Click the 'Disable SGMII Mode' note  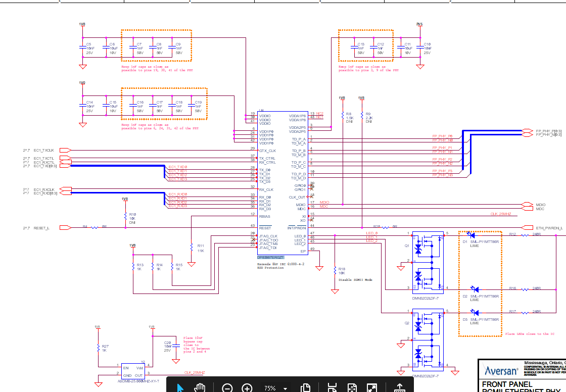(x=355, y=280)
